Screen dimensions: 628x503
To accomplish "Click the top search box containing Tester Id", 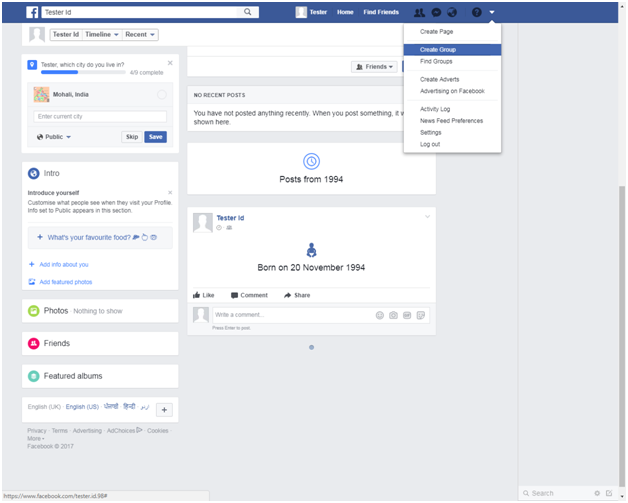I will [141, 12].
